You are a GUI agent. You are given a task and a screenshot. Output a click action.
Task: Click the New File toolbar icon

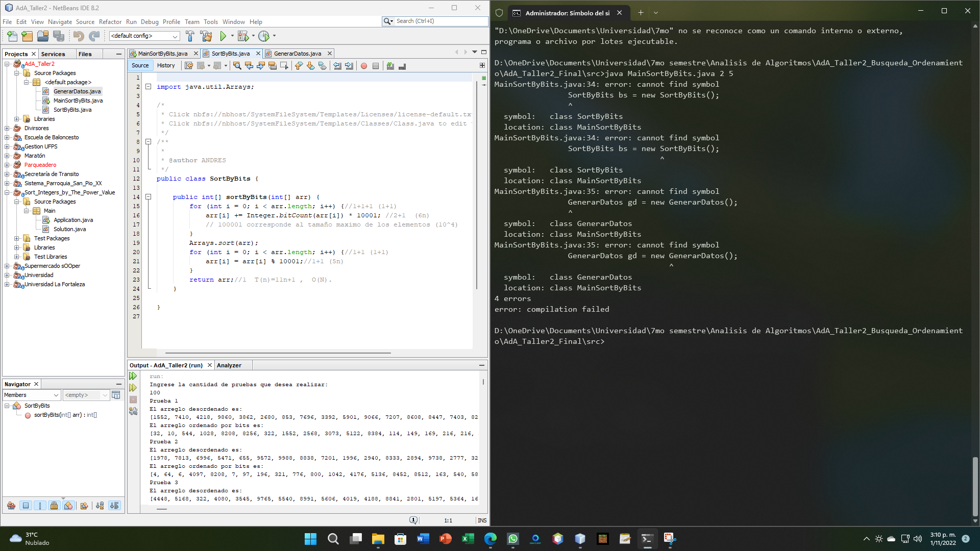point(12,36)
